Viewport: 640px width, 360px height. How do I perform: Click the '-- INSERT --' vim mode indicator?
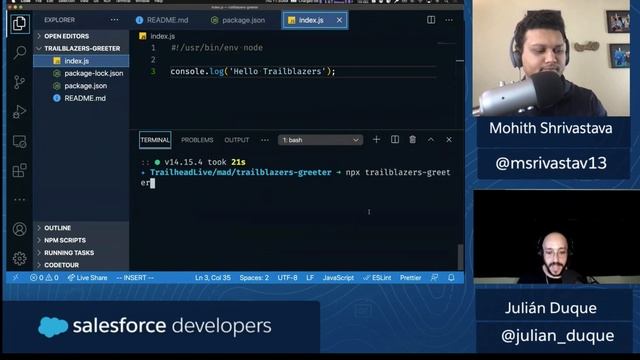(135, 278)
